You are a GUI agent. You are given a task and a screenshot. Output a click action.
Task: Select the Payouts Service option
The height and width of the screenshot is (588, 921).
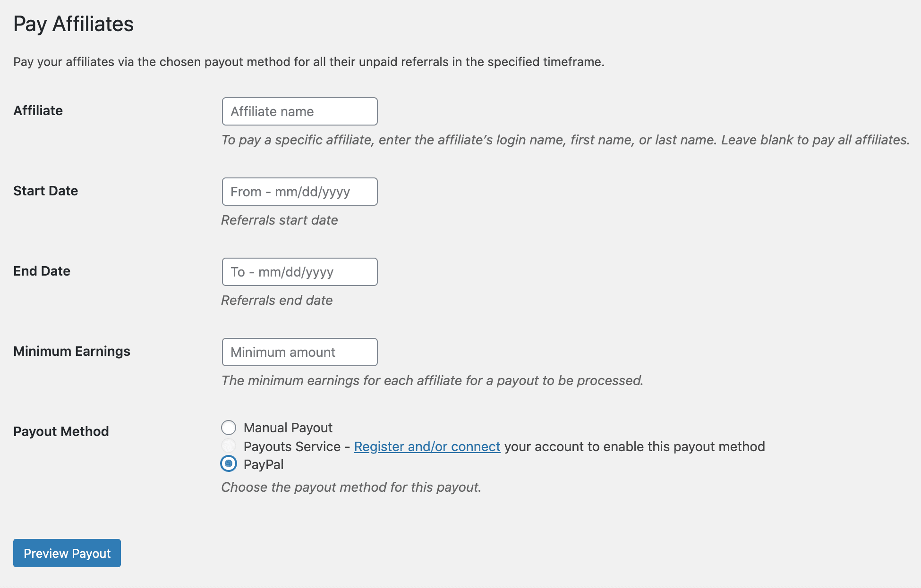229,446
